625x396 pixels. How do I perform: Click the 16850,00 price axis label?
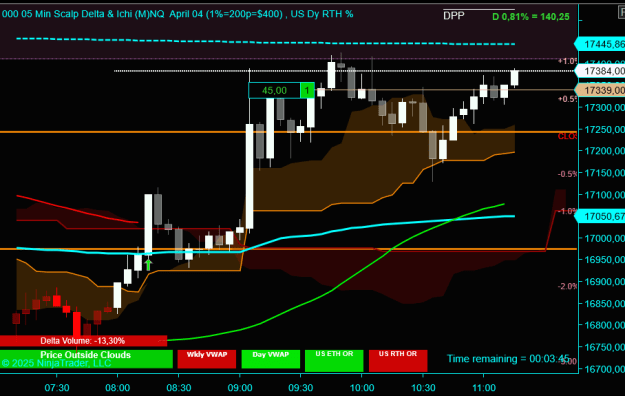tap(604, 304)
